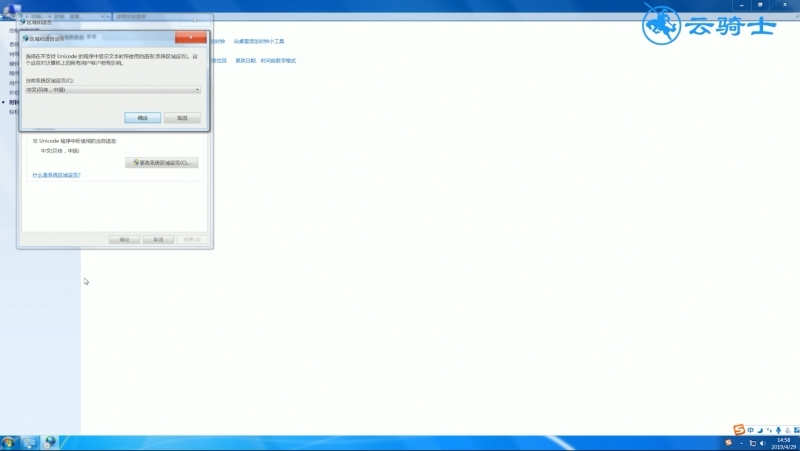Click the microphone icon on Sogou bar
This screenshot has width=800, height=451.
(778, 430)
